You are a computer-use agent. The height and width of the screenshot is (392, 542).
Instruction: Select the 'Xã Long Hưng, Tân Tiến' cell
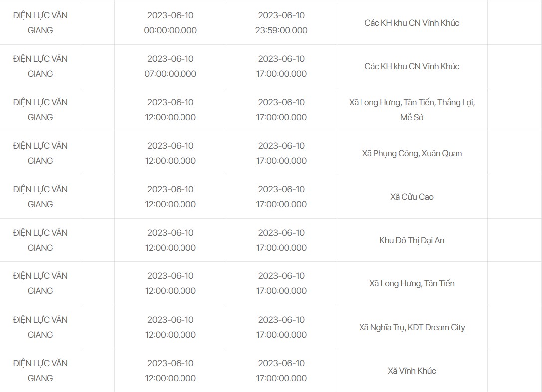412,283
